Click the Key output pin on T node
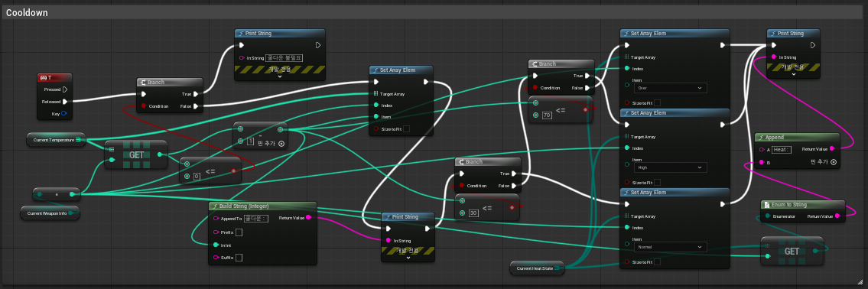868x289 pixels. (64, 113)
